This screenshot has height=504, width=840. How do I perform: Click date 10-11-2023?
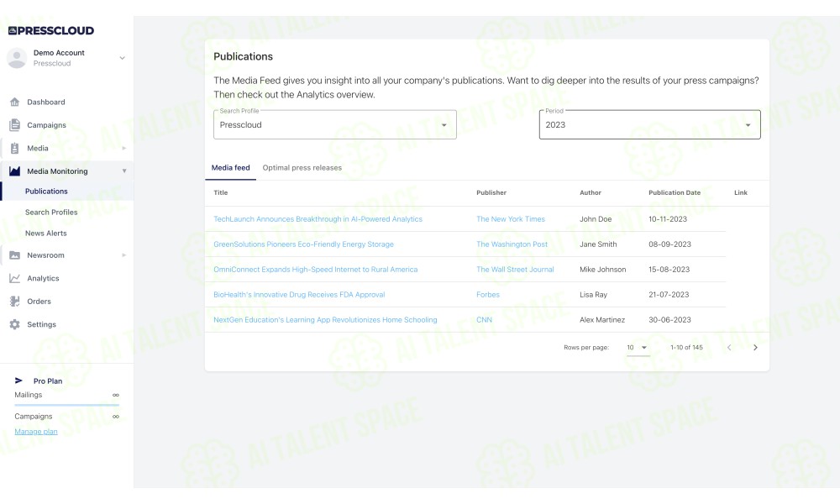click(668, 219)
